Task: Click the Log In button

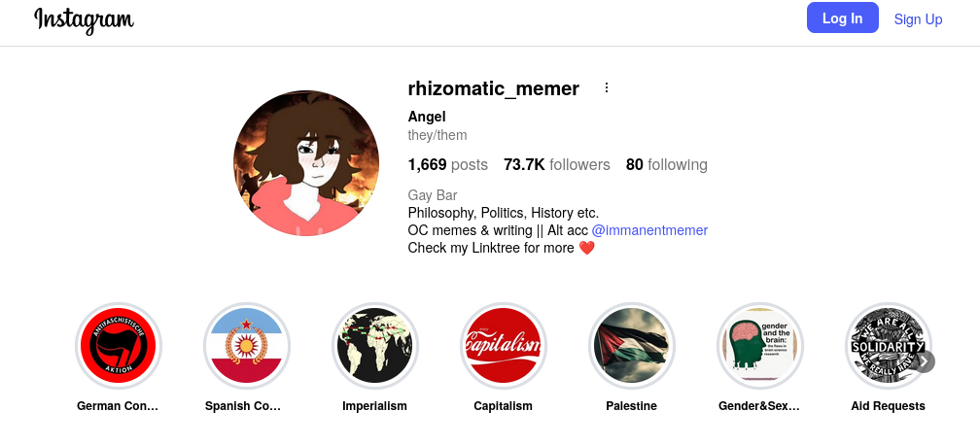Action: point(842,18)
